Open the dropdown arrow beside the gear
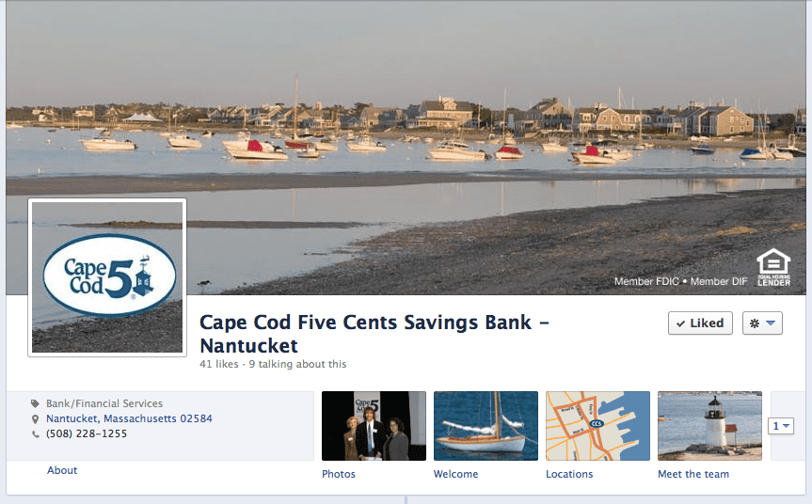 [771, 323]
